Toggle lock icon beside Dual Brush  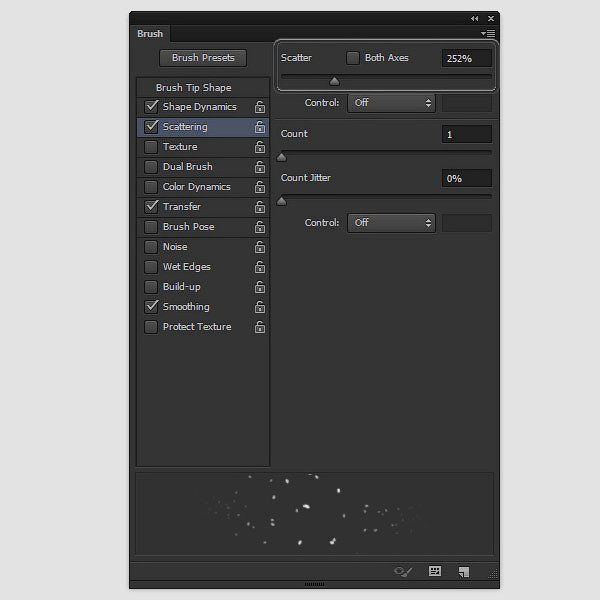pyautogui.click(x=260, y=167)
